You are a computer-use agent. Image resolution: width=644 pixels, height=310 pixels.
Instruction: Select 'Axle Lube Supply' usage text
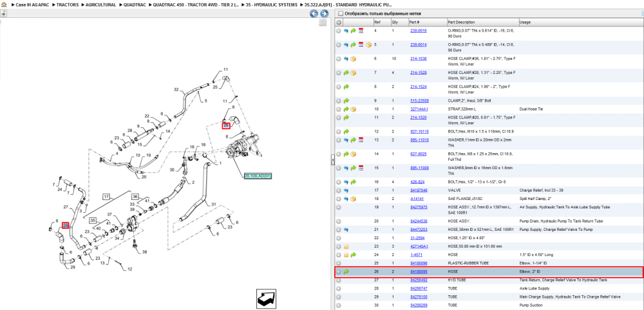tap(533, 289)
